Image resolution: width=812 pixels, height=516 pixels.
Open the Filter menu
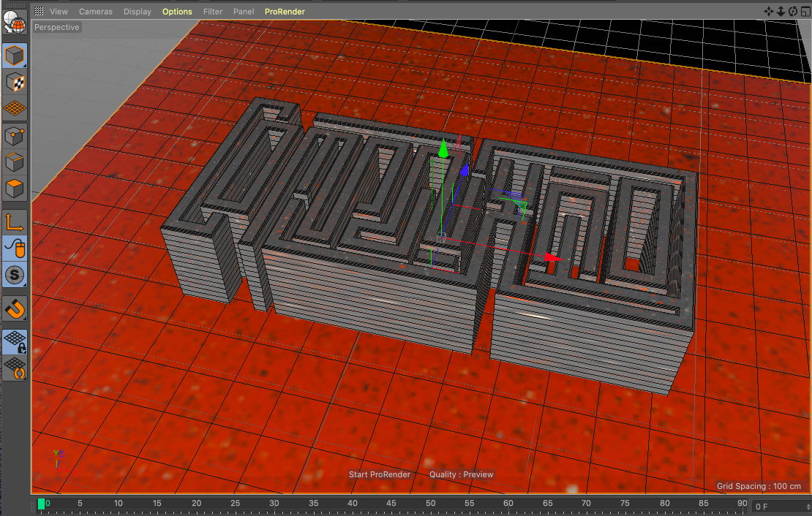(212, 12)
